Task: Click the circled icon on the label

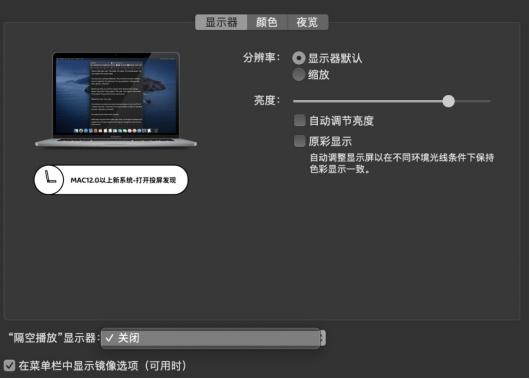Action: tap(49, 180)
